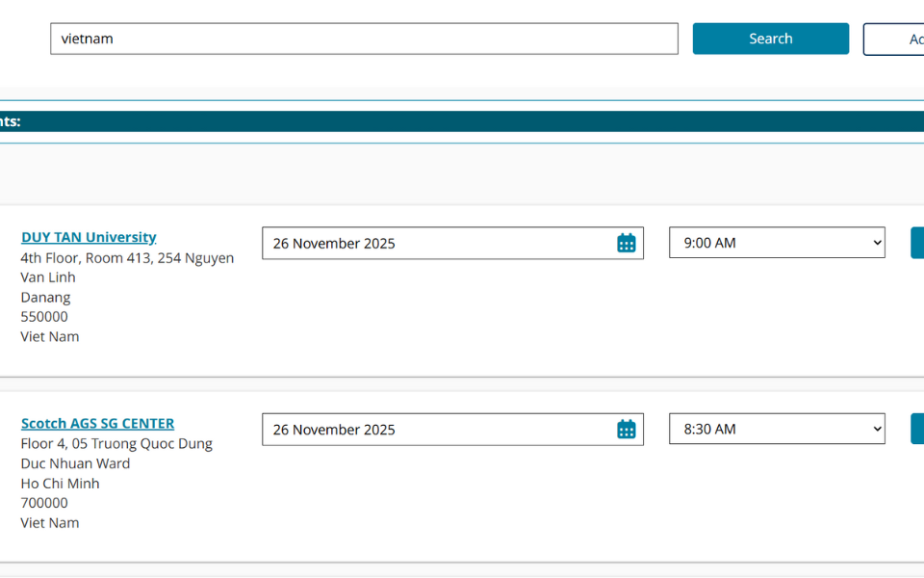This screenshot has height=578, width=924.
Task: Open the calendar picker for DUY TAN University
Action: (627, 244)
